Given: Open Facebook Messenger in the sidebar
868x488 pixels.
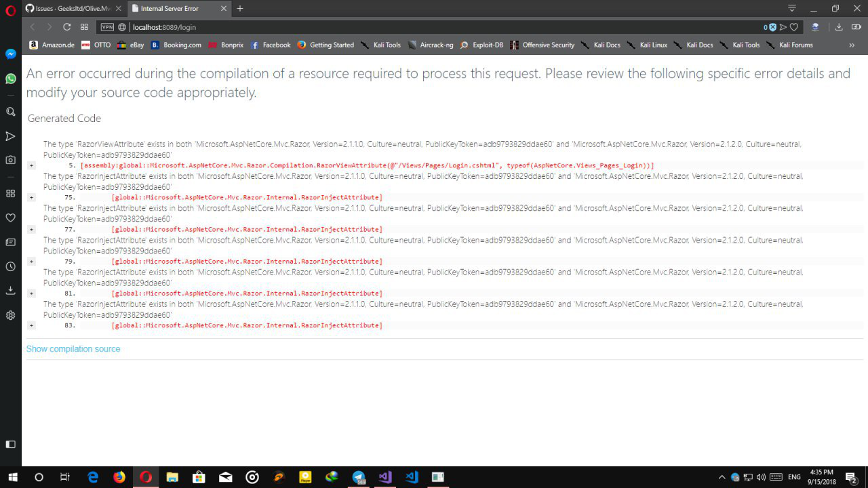Looking at the screenshot, I should pyautogui.click(x=11, y=54).
